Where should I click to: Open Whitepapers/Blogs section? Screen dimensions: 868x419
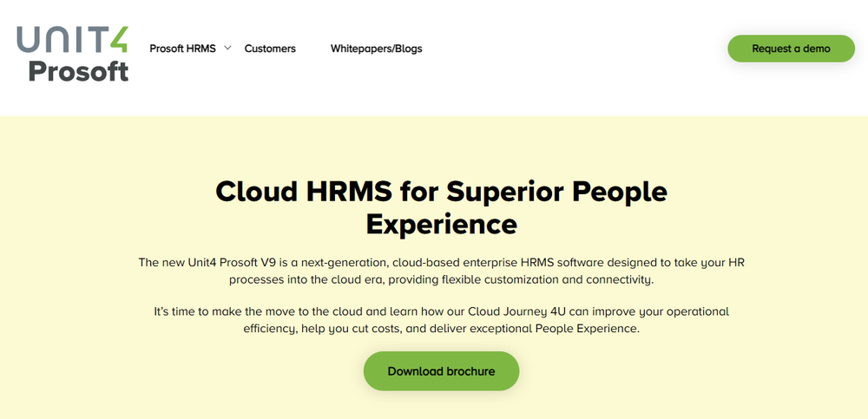point(377,49)
